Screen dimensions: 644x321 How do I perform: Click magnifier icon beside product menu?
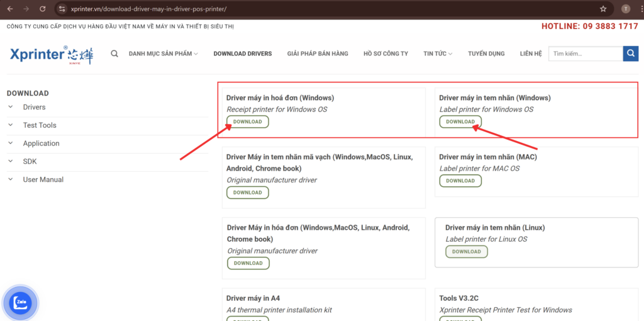(114, 53)
